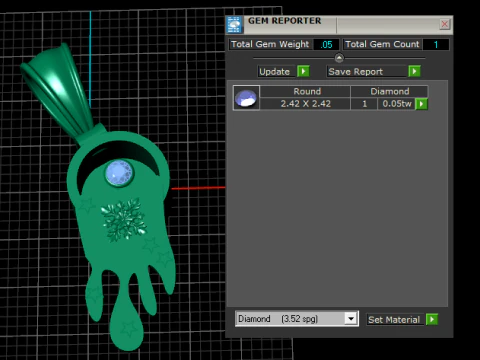Click the 'GEM REPORTER' title text
The image size is (480, 360).
pos(284,21)
